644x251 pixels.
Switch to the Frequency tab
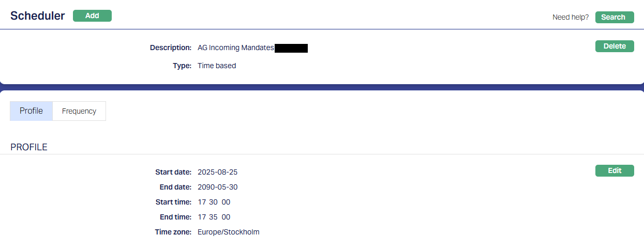click(79, 111)
